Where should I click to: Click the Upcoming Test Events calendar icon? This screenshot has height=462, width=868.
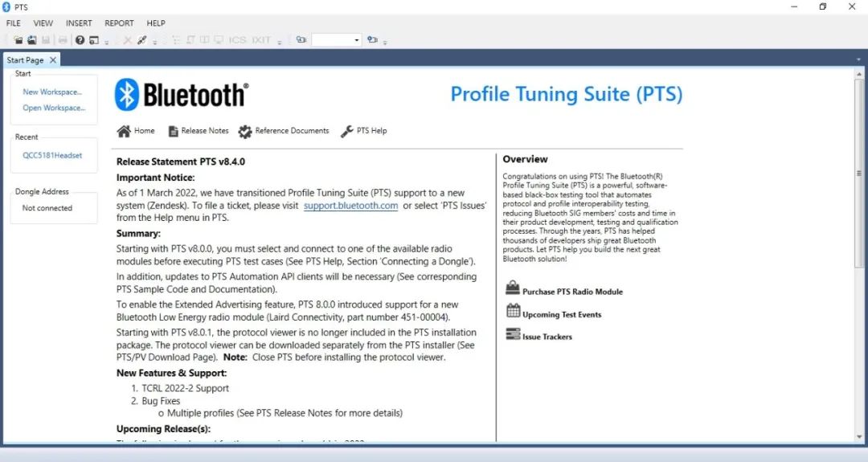513,310
